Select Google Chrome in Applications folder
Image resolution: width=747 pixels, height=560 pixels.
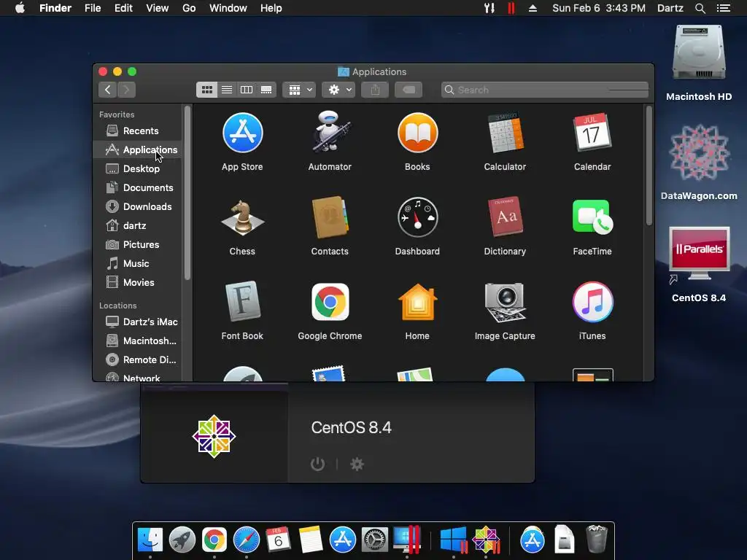(330, 302)
